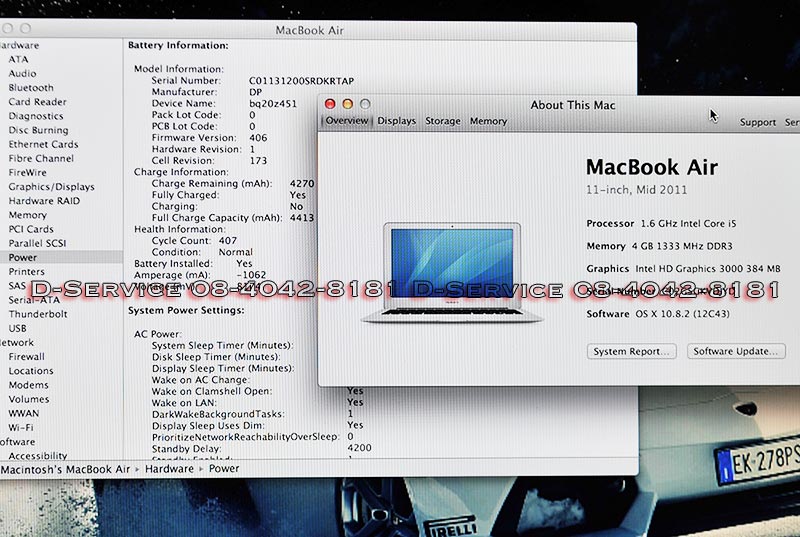Select Disc Burning in the sidebar
800x537 pixels.
[x=38, y=130]
